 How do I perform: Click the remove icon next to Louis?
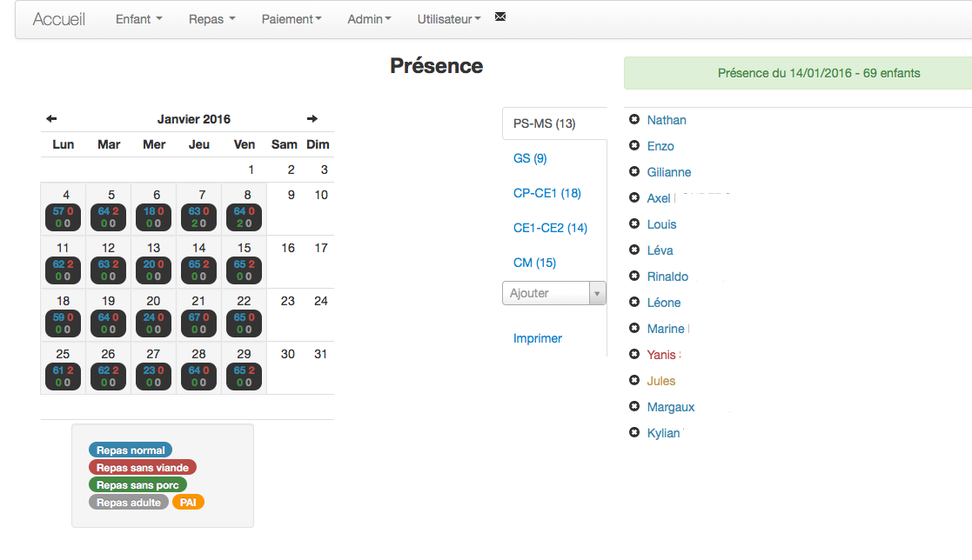click(634, 224)
